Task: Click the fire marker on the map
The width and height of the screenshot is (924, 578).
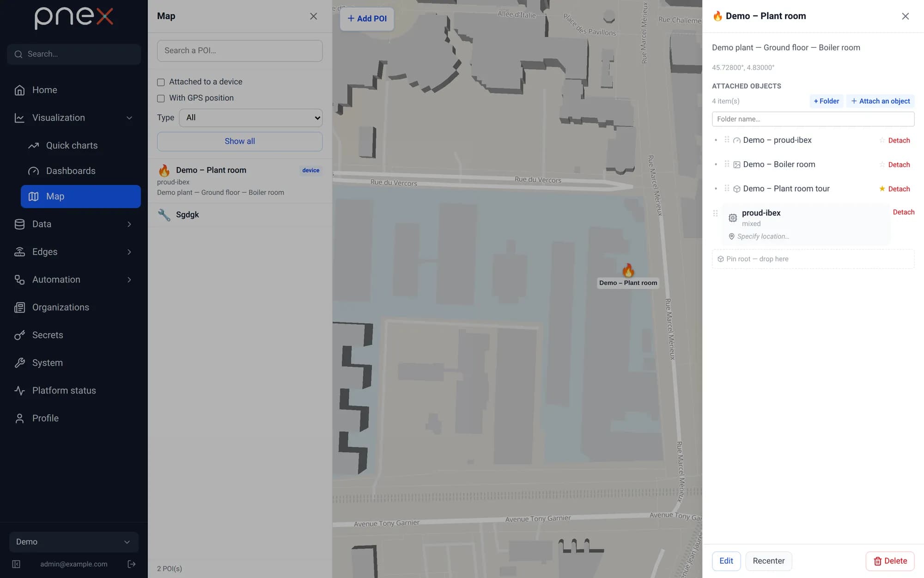Action: 628,270
